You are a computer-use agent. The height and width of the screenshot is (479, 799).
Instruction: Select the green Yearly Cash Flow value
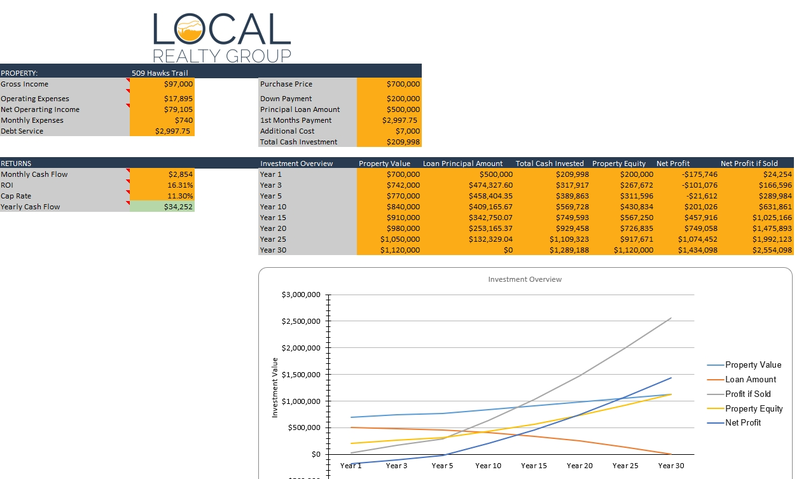[162, 206]
